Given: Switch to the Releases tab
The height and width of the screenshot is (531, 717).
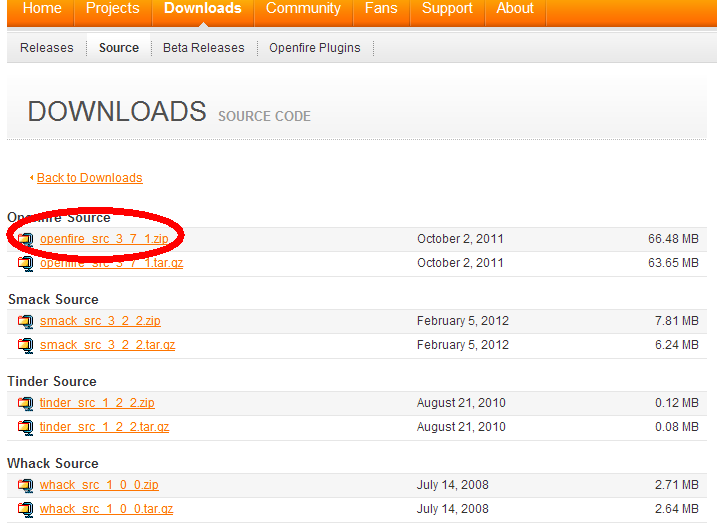Looking at the screenshot, I should tap(47, 48).
